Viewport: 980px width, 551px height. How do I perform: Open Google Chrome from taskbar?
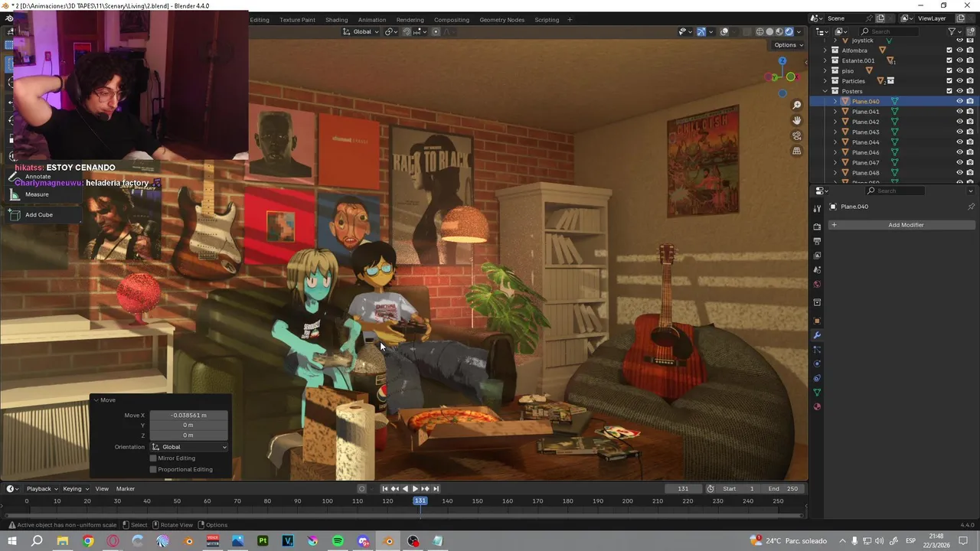87,541
